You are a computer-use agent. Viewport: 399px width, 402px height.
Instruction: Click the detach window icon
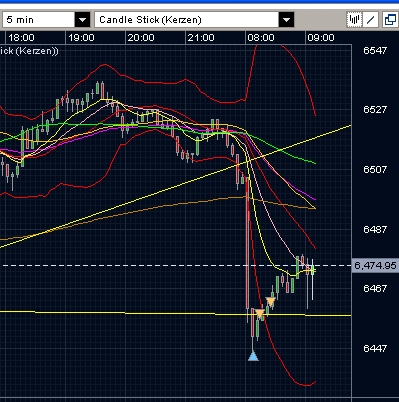(390, 20)
